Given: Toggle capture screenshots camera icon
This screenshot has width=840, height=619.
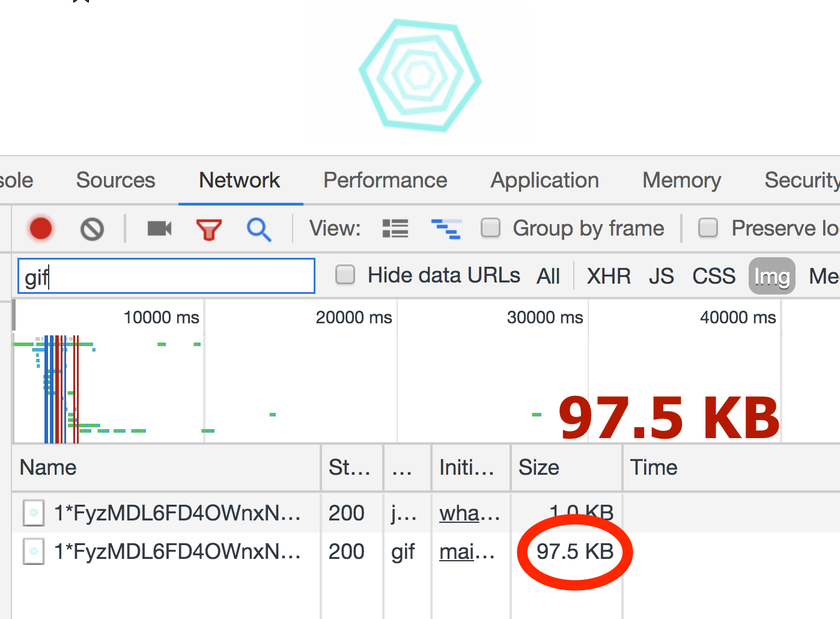Looking at the screenshot, I should [x=159, y=229].
